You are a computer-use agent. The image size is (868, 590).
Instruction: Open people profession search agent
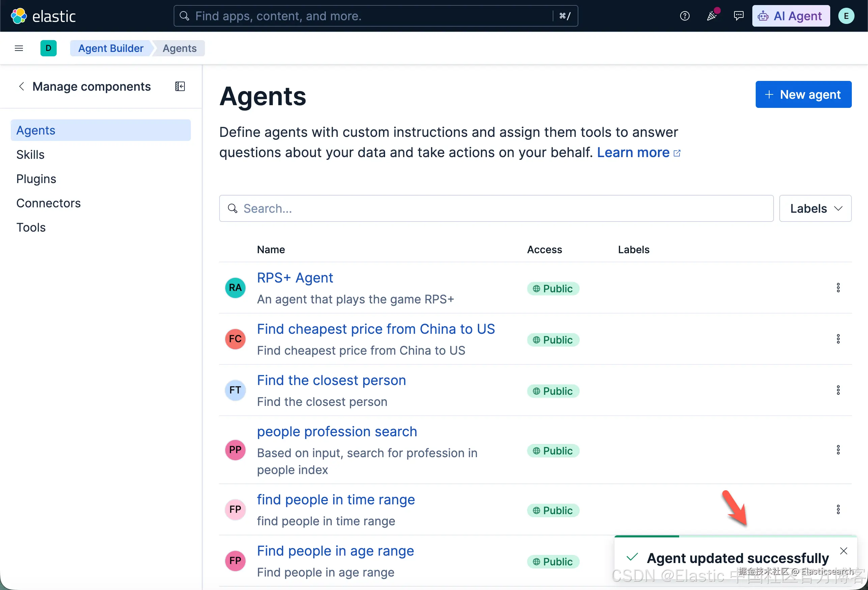click(x=337, y=431)
